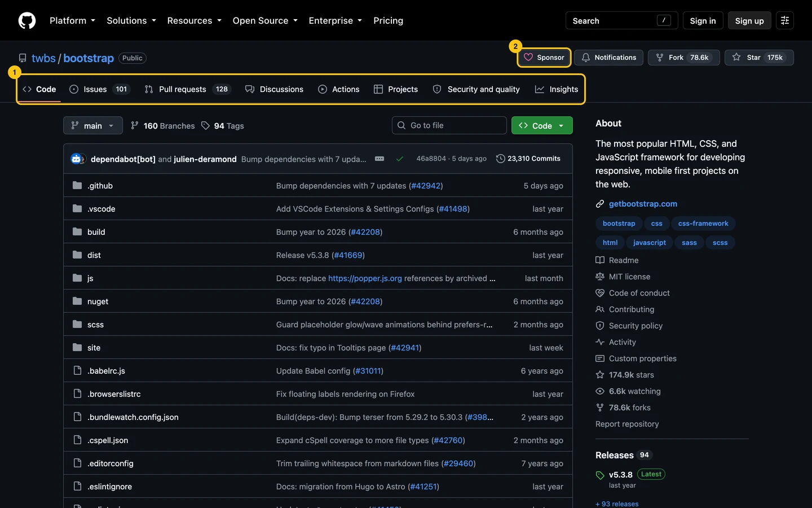
Task: Click the sass topic tag
Action: [x=689, y=243]
